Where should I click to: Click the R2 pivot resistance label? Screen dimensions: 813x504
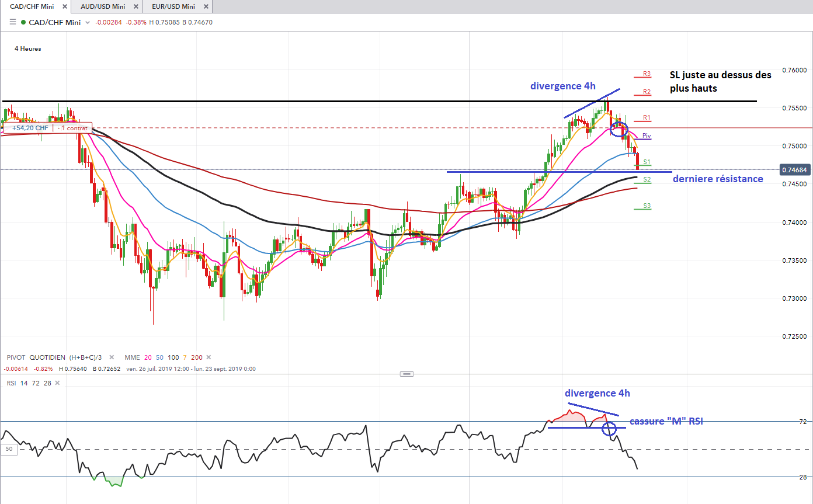pos(647,92)
